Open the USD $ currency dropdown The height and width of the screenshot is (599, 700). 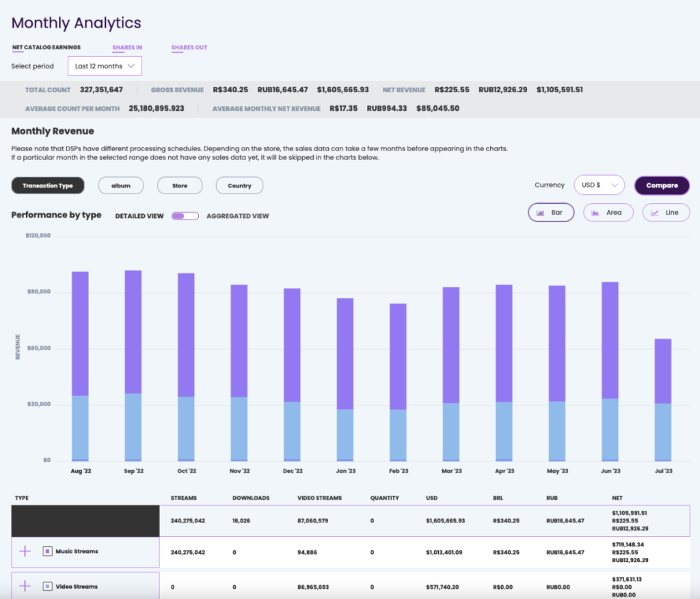click(600, 185)
